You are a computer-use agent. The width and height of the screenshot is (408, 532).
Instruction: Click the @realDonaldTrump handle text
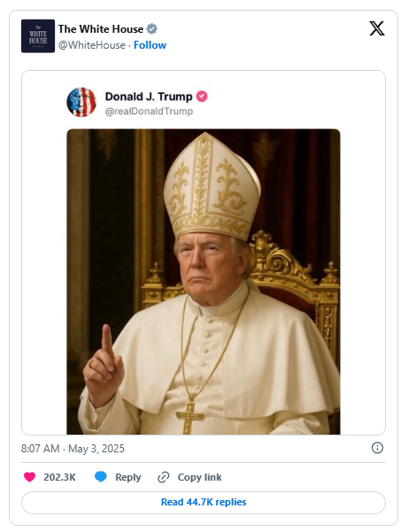[149, 112]
